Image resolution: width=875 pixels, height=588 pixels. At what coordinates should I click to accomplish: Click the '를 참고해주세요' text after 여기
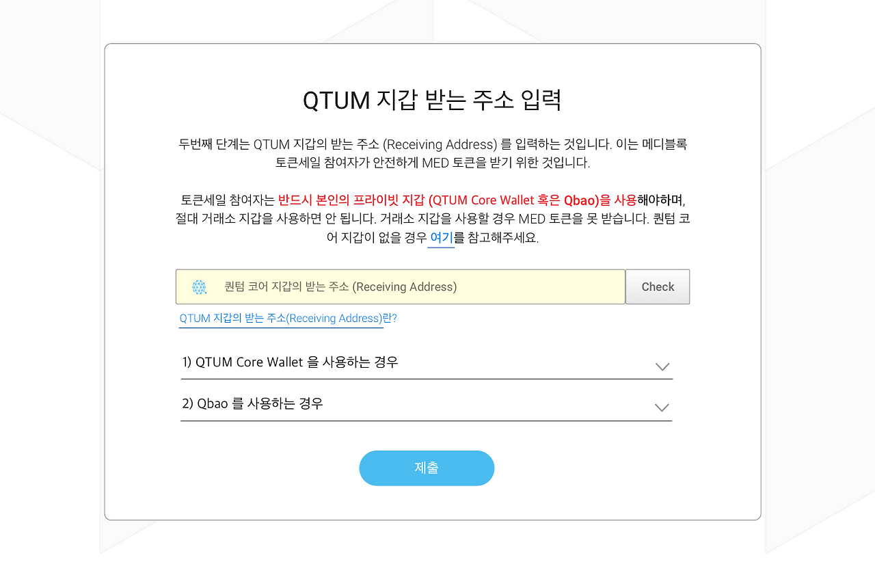[x=496, y=238]
